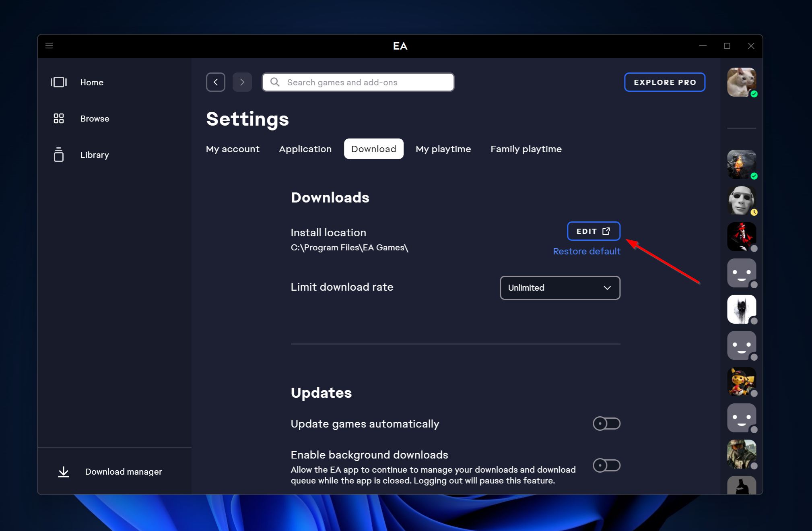
Task: Click the forward navigation arrow
Action: 242,82
